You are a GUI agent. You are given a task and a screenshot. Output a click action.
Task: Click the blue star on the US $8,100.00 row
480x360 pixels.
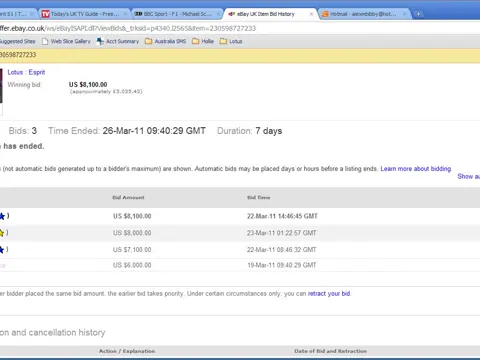2,216
